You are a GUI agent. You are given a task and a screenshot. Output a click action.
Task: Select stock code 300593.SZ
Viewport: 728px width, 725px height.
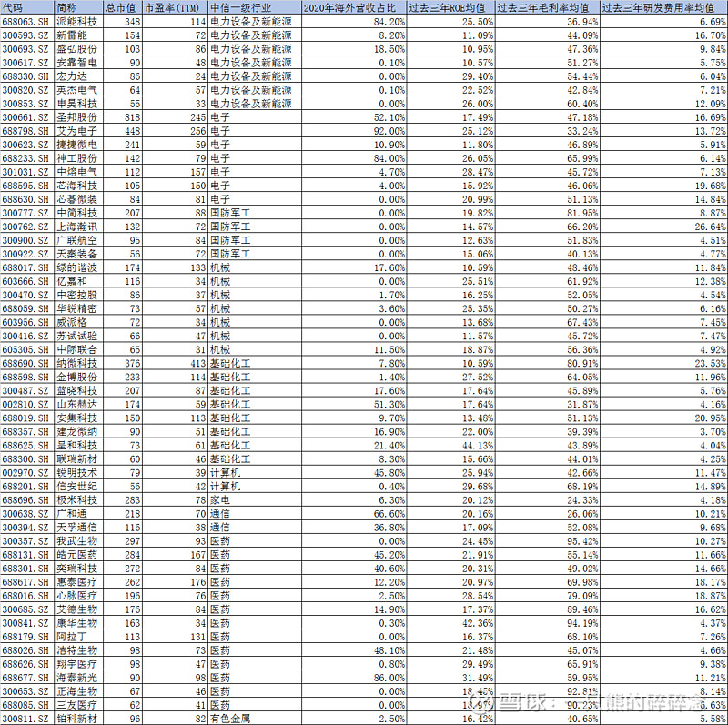25,35
